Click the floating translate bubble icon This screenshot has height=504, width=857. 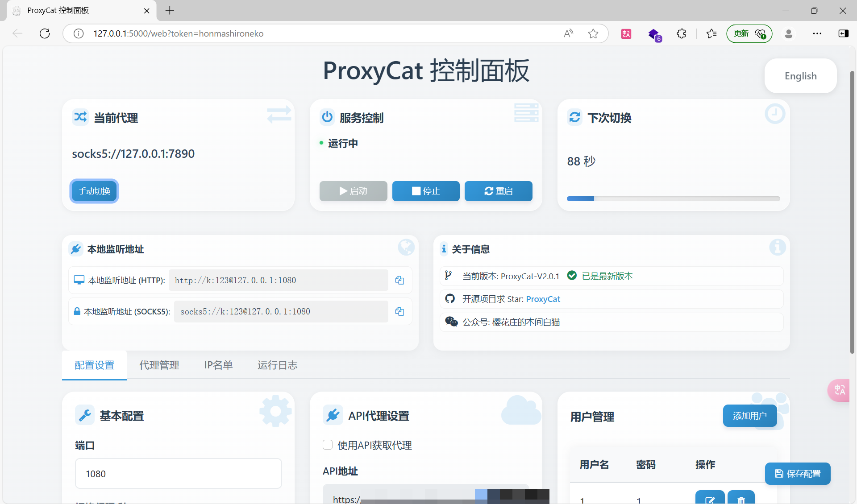point(840,390)
